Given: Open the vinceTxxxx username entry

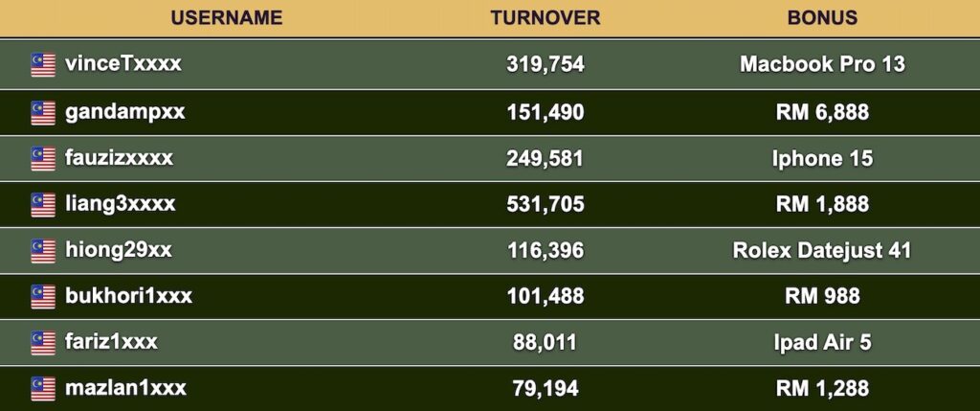Looking at the screenshot, I should (x=123, y=64).
